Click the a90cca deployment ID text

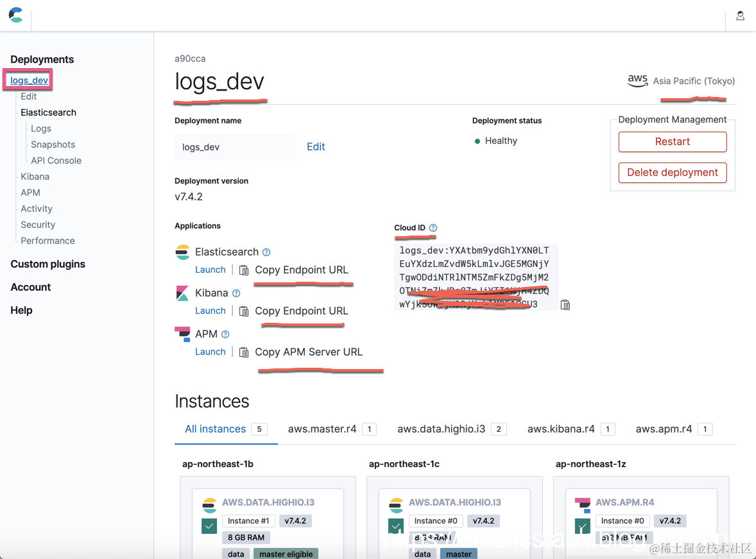[x=190, y=58]
